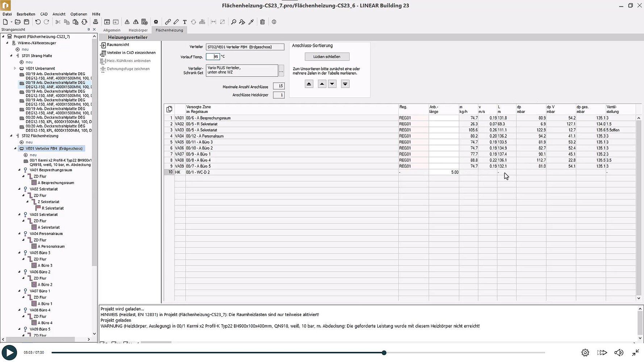This screenshot has width=644, height=362.
Task: Toggle the Strangansicht panel pin
Action: tap(89, 30)
